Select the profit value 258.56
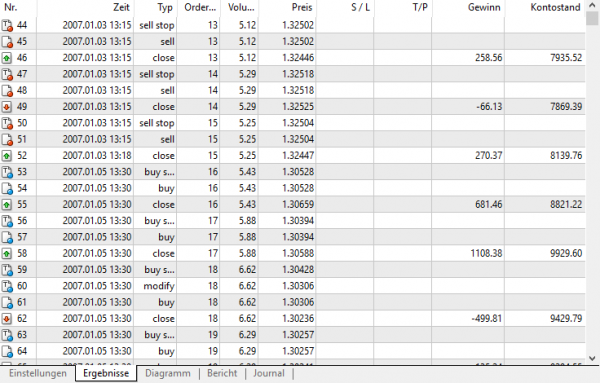The image size is (600, 383). click(488, 58)
